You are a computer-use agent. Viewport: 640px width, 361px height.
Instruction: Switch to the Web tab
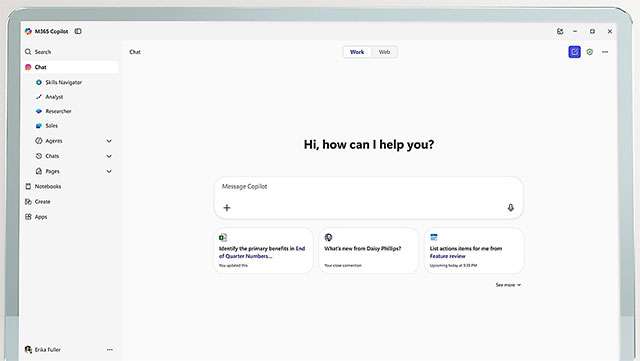[384, 52]
